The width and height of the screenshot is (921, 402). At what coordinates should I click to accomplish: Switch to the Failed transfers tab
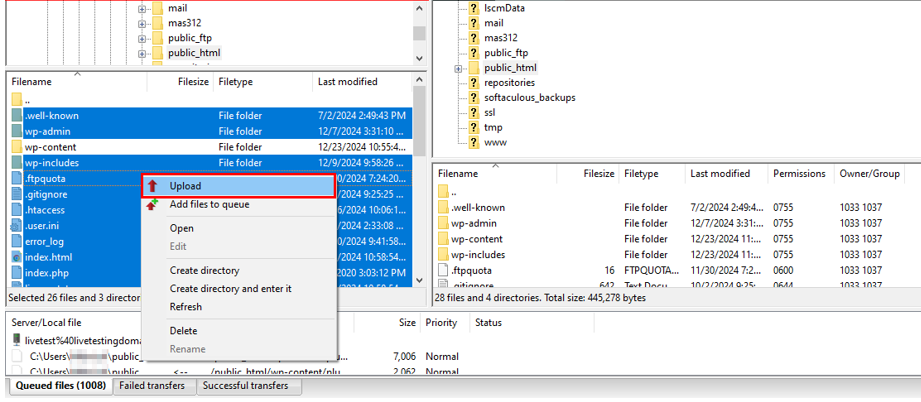pyautogui.click(x=151, y=386)
